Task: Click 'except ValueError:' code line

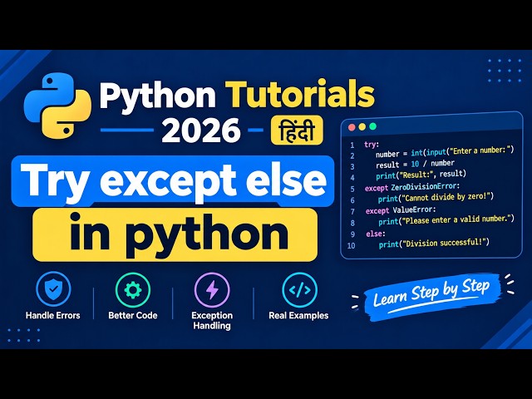Action: (401, 210)
